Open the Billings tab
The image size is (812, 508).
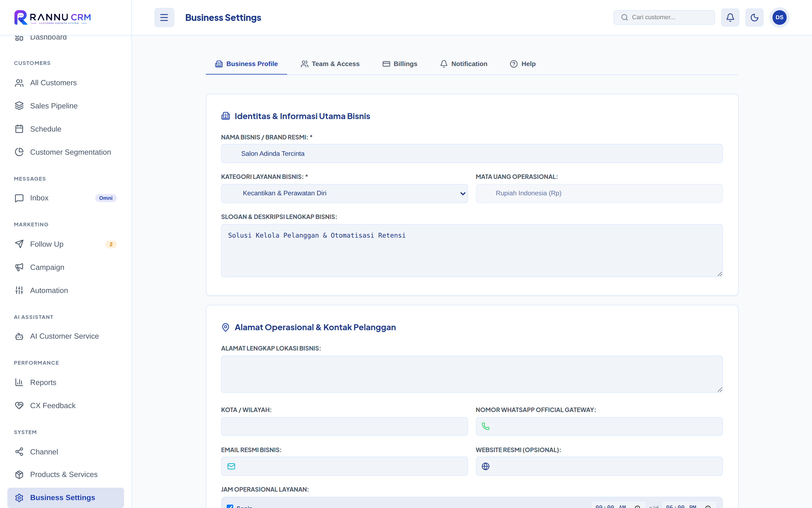[x=400, y=64]
